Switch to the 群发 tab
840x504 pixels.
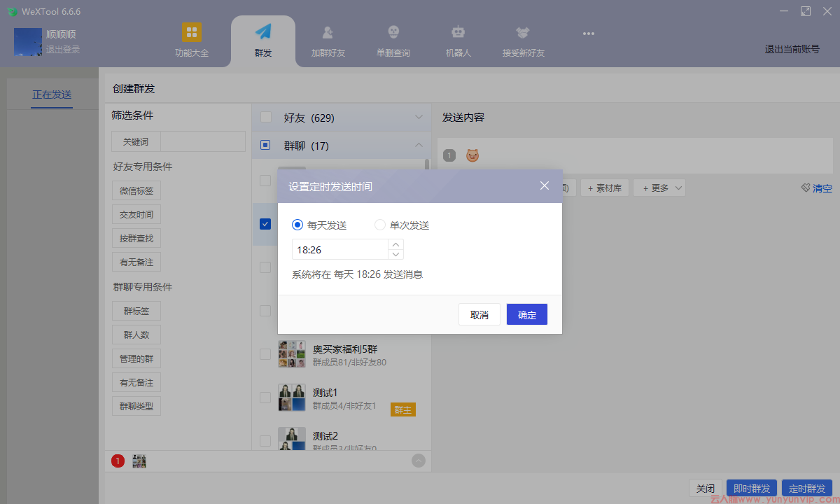262,39
